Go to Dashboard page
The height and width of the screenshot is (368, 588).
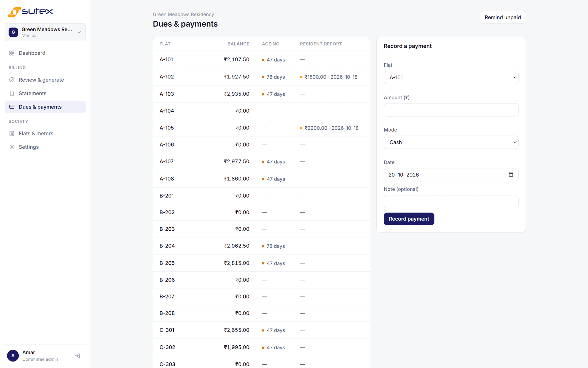point(45,53)
